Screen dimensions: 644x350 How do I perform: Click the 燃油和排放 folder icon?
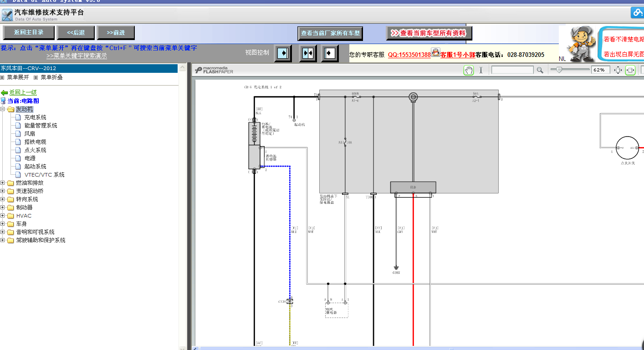click(11, 183)
